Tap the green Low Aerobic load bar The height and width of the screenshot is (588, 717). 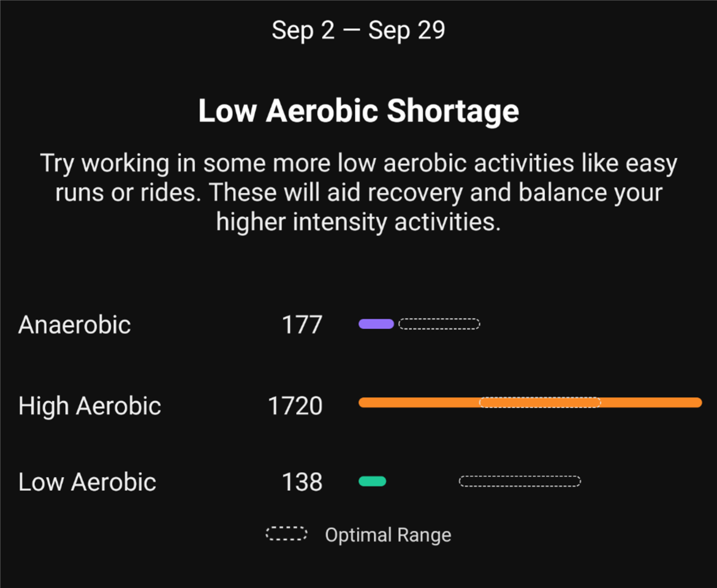point(372,481)
